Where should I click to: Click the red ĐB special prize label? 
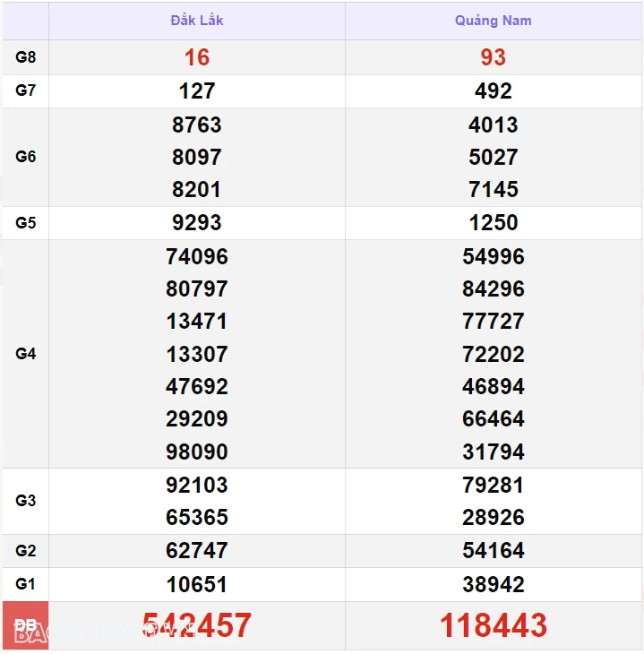tap(26, 625)
